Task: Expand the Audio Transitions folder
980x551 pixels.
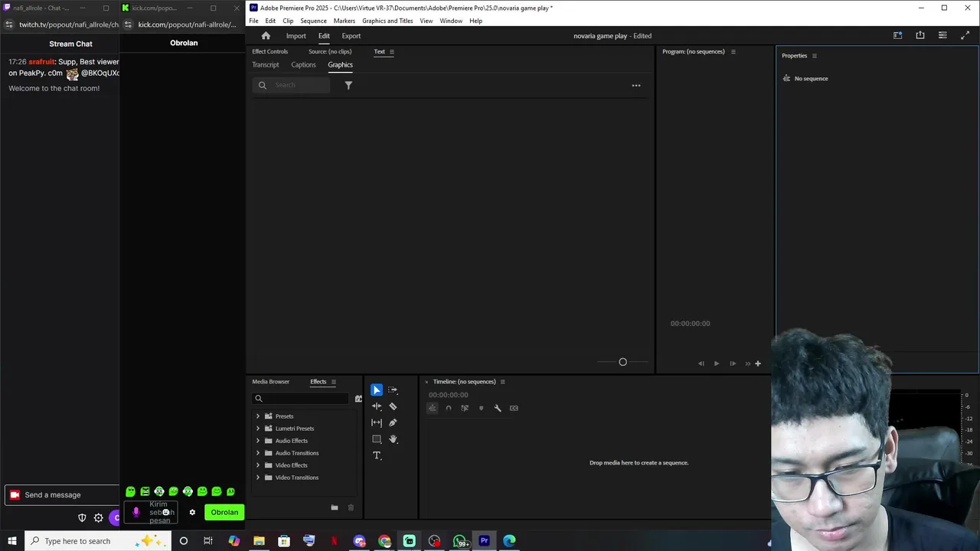Action: click(x=258, y=453)
